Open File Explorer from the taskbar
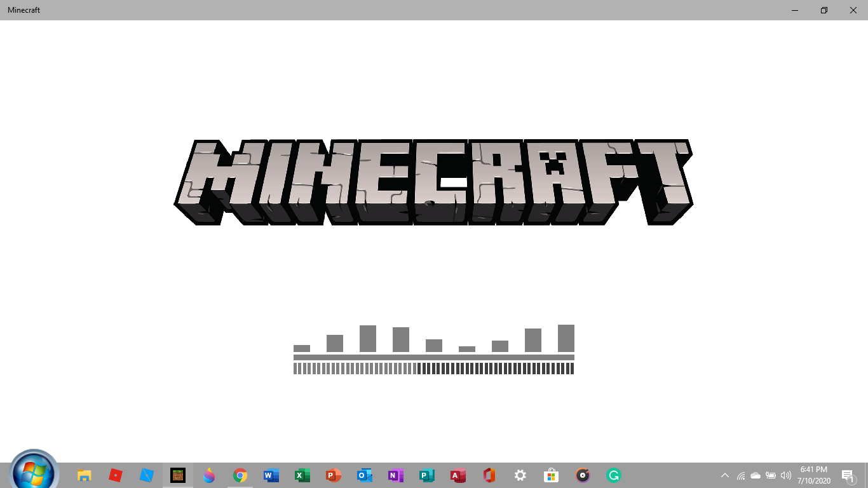The image size is (868, 488). (x=84, y=475)
